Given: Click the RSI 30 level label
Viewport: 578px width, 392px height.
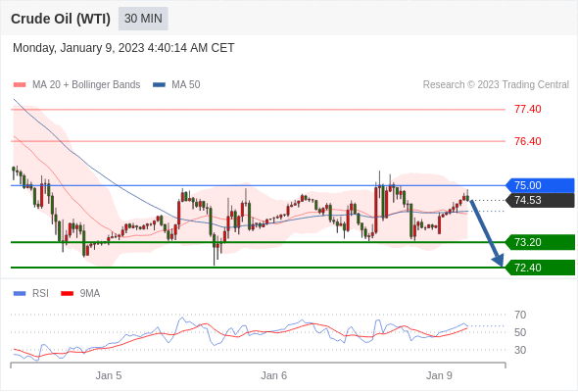Looking at the screenshot, I should [520, 350].
